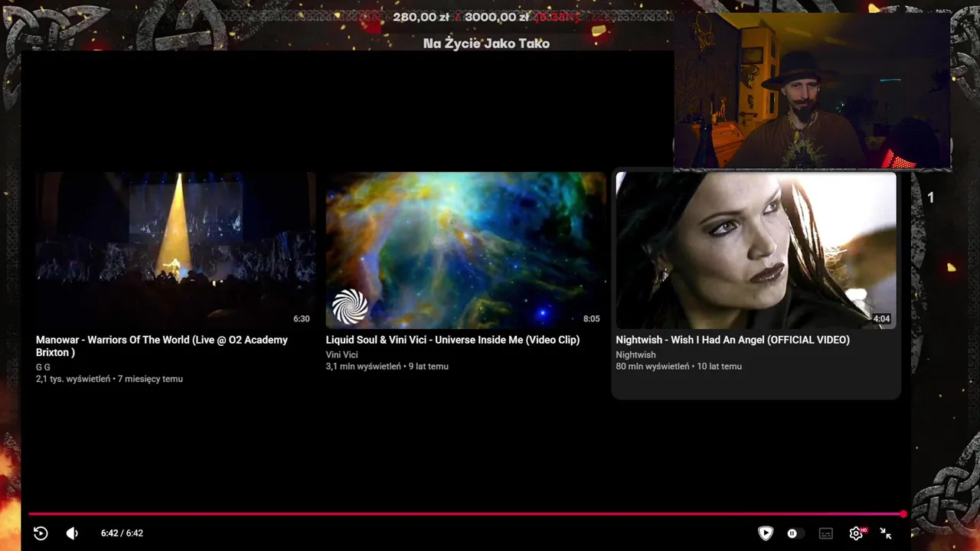980x551 pixels.
Task: Click the shield play extension icon
Action: coord(765,533)
